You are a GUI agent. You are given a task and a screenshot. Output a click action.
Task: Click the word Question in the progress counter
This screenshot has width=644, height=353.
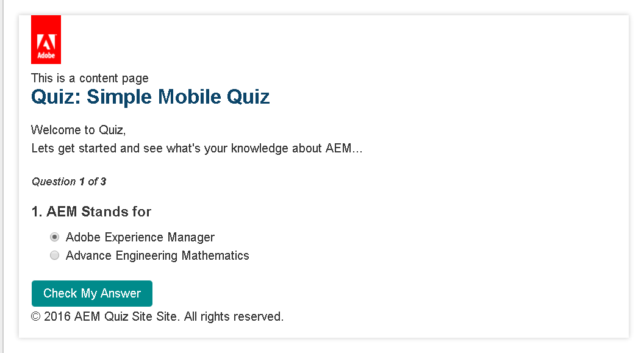click(54, 182)
